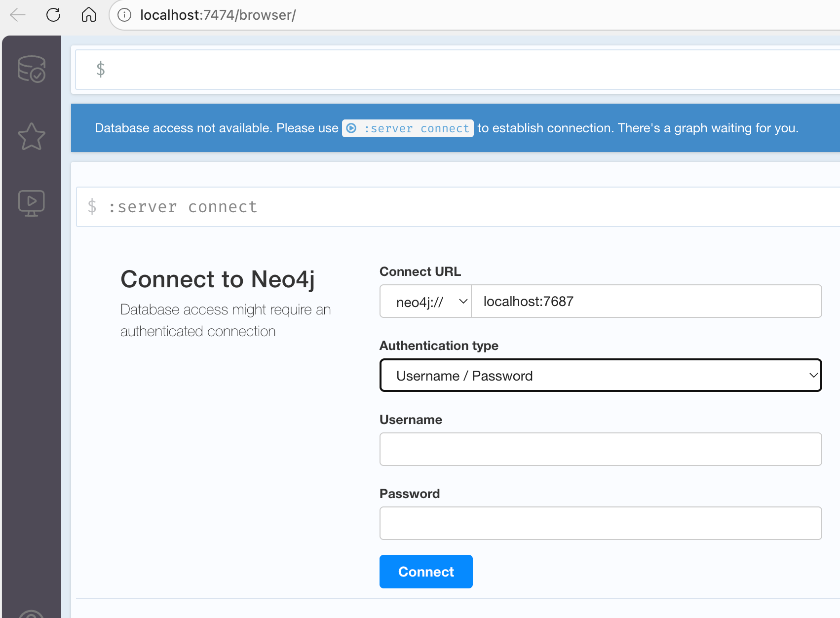The width and height of the screenshot is (840, 618).
Task: Click the Connect button
Action: click(x=426, y=572)
